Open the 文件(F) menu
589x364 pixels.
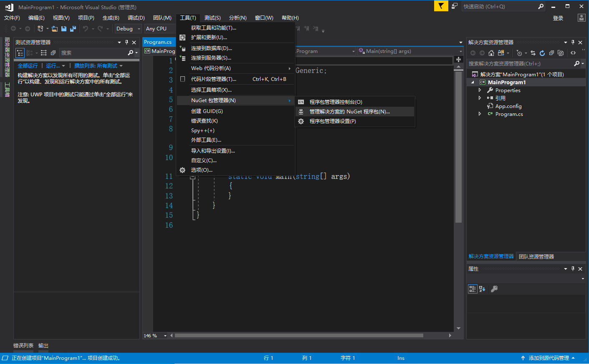[12, 18]
